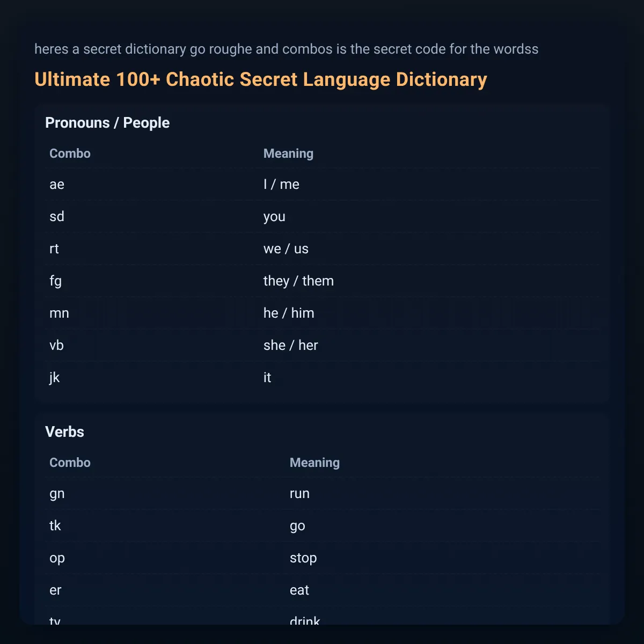Image resolution: width=644 pixels, height=644 pixels.
Task: Click the Meaning column header in Pronouns table
Action: [x=288, y=153]
